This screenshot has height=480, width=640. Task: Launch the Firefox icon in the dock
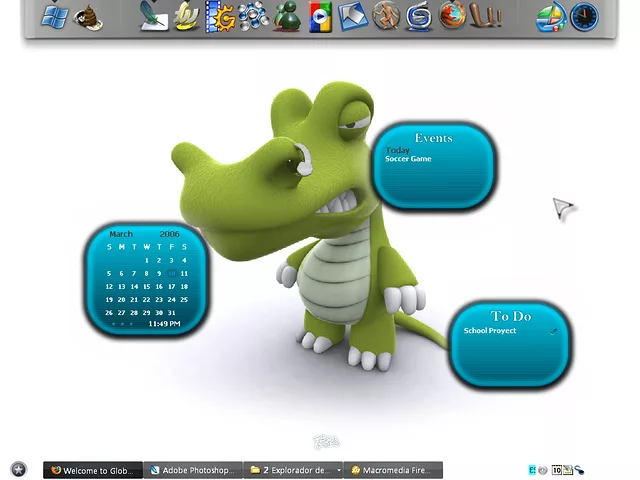[x=452, y=16]
